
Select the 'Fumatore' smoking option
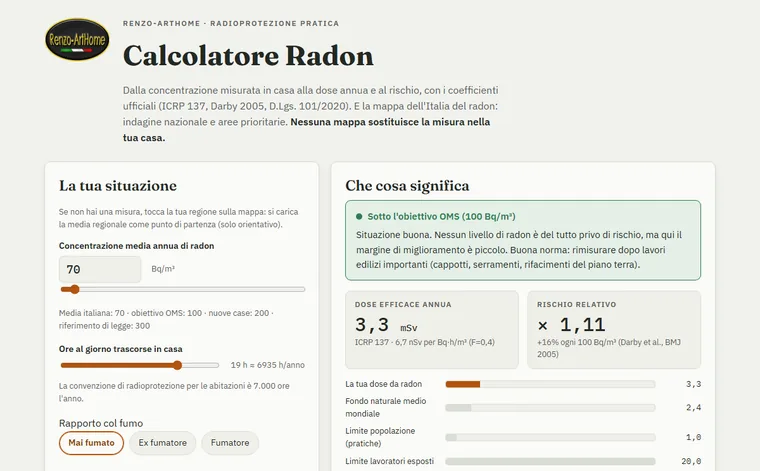click(230, 443)
